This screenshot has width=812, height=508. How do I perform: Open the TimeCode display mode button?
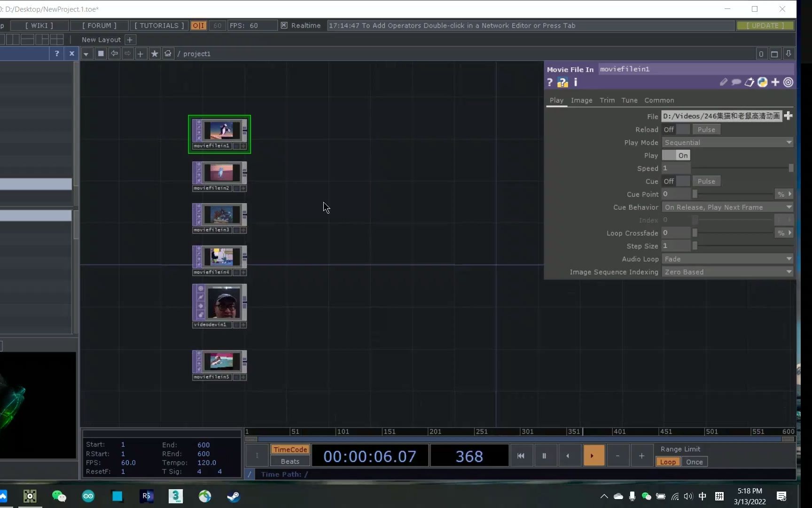coord(290,449)
